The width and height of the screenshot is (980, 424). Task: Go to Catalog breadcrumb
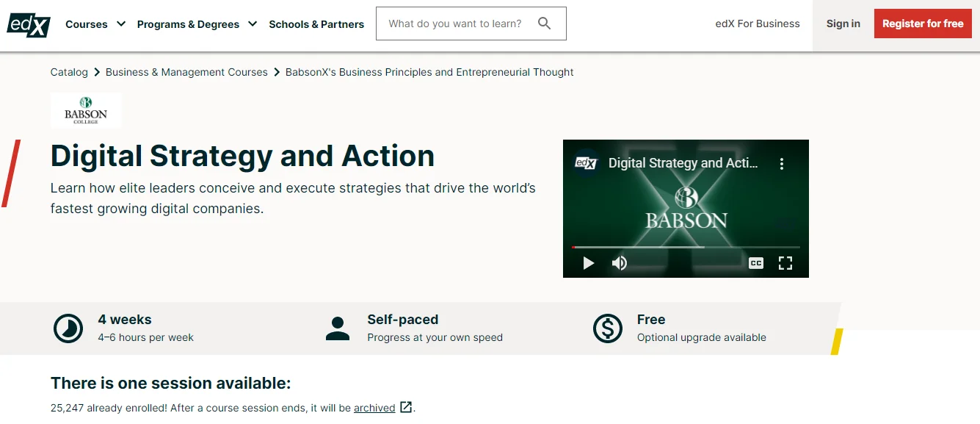[69, 72]
